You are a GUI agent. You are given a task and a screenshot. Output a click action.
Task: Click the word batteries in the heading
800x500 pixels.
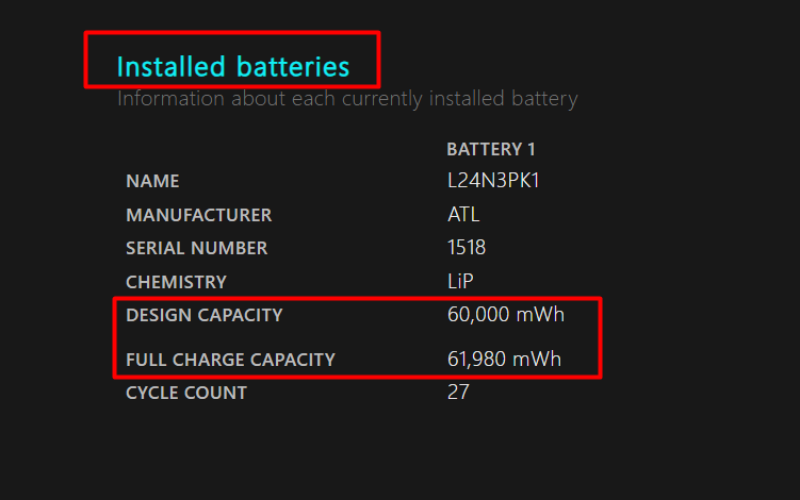click(293, 67)
